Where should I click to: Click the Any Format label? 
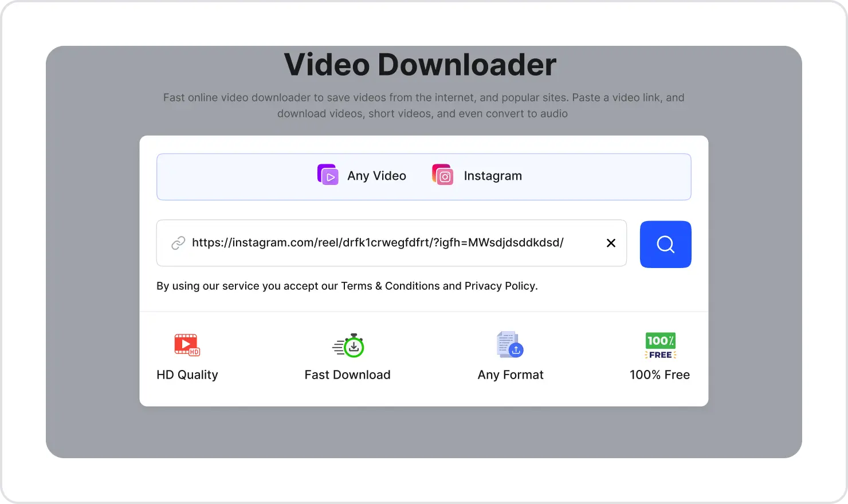point(511,375)
